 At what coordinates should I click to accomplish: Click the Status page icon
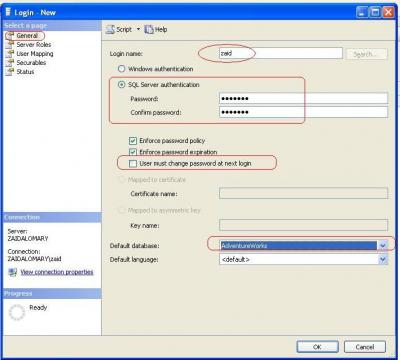pos(10,72)
